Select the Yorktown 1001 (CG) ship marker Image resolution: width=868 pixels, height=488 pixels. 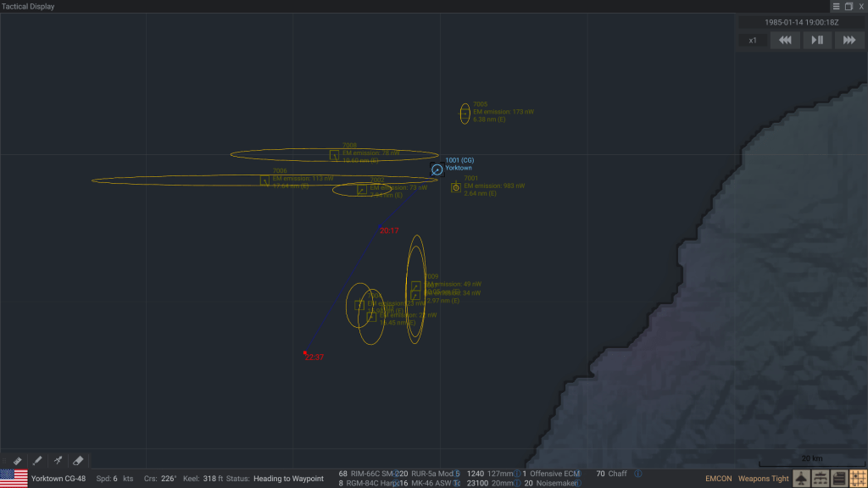tap(437, 169)
